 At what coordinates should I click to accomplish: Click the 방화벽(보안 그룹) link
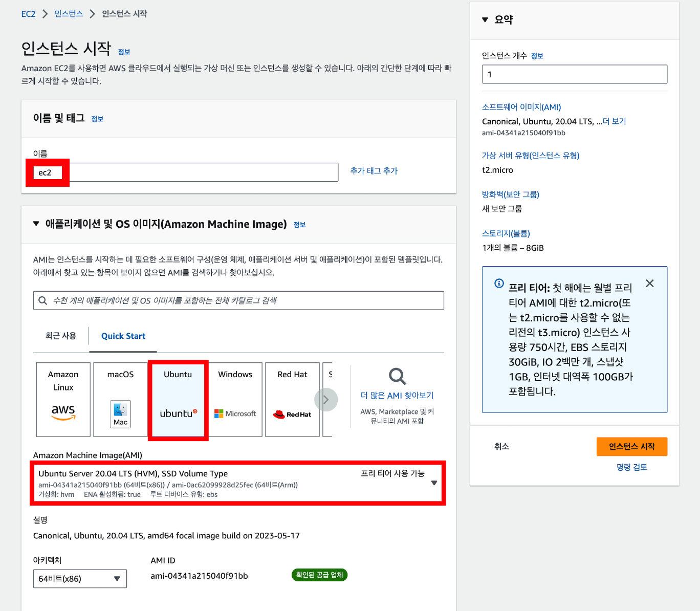[511, 194]
